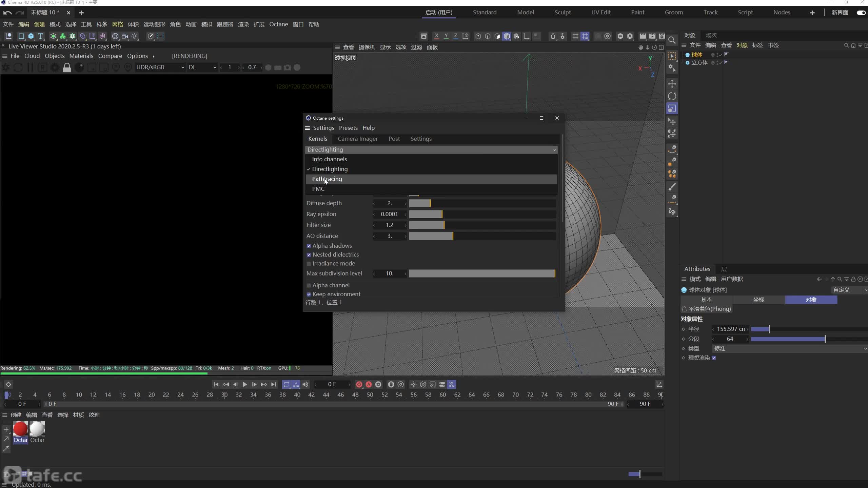Open the edit render settings clapper icon
Screen dimensions: 868x488
(662, 36)
